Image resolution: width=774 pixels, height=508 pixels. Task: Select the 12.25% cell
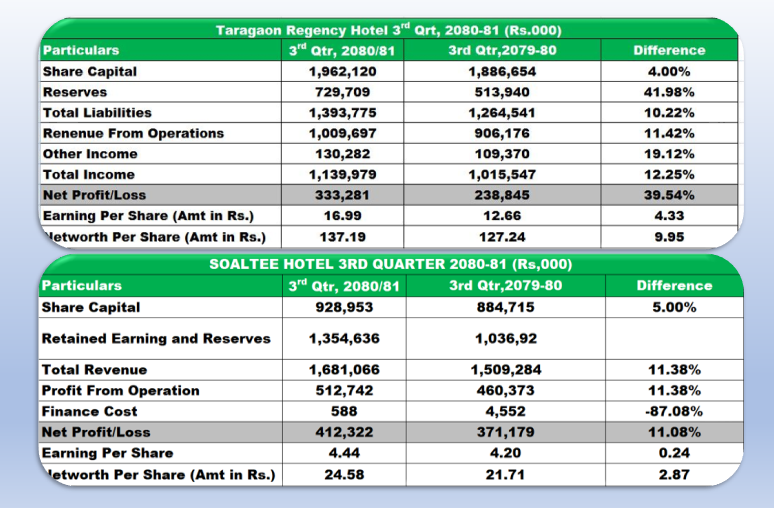coord(669,175)
